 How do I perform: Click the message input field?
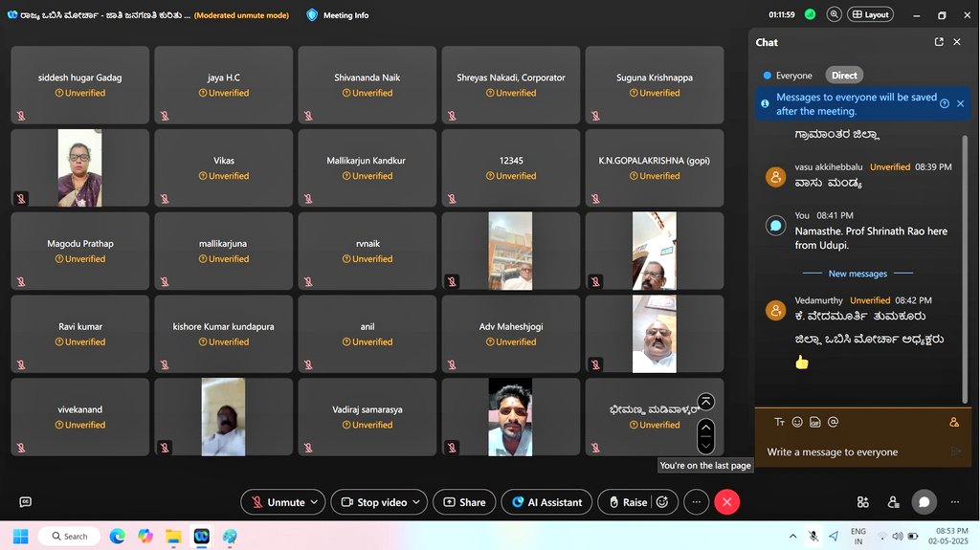[853, 451]
